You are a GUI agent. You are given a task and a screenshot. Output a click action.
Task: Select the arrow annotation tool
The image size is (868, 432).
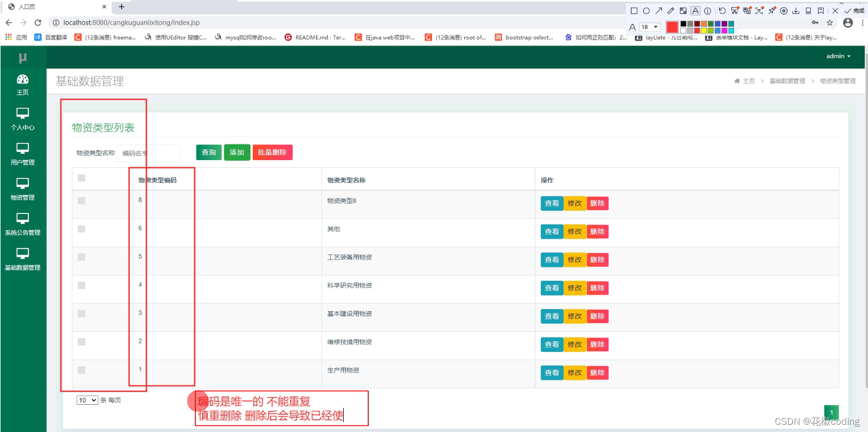(659, 11)
